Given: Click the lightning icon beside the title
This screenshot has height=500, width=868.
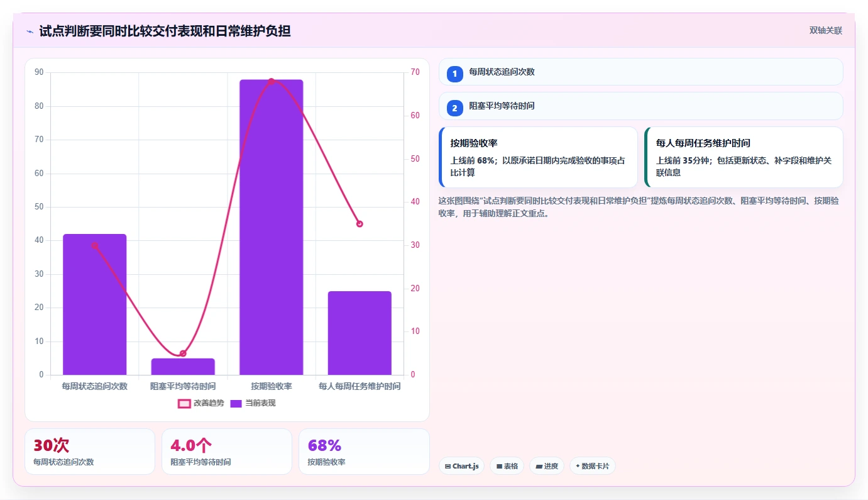Looking at the screenshot, I should click(30, 31).
